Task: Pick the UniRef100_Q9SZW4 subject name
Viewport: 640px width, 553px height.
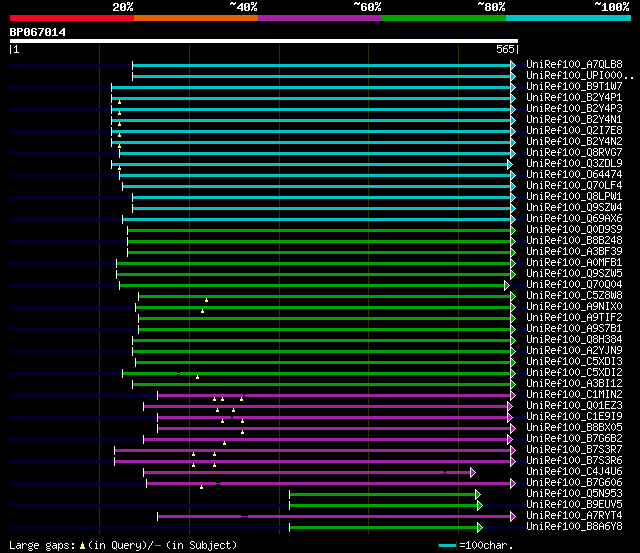Action: coord(574,208)
